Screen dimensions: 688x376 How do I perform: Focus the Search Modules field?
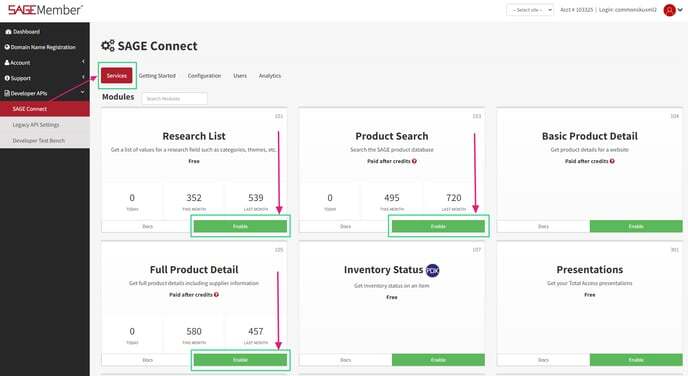(x=175, y=98)
